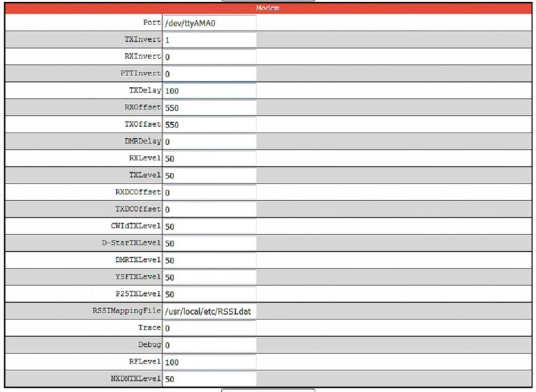536x392 pixels.
Task: Click the RSSIMappingFile path field
Action: 209,311
